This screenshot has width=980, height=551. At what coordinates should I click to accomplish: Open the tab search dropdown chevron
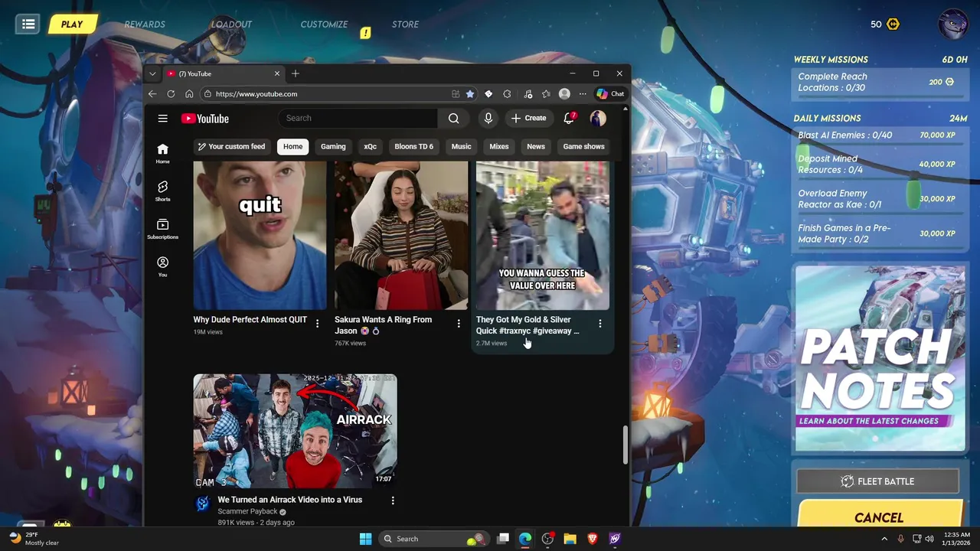point(152,73)
